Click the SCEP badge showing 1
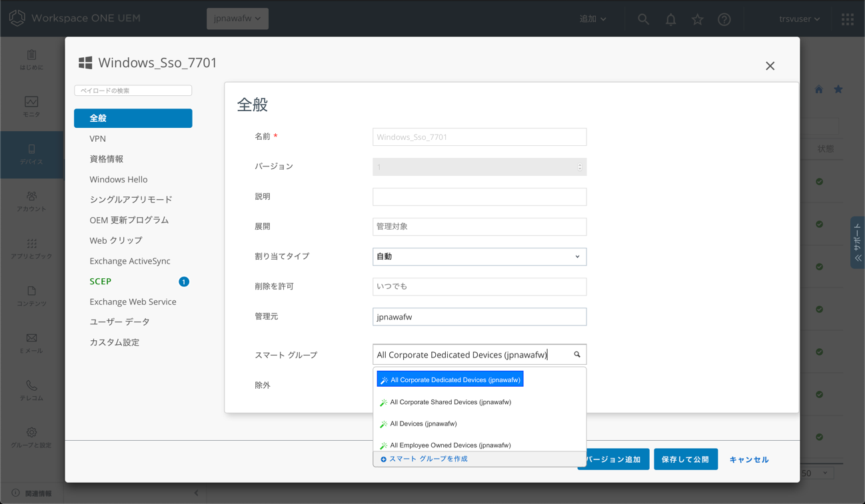This screenshot has height=504, width=865. [x=184, y=282]
